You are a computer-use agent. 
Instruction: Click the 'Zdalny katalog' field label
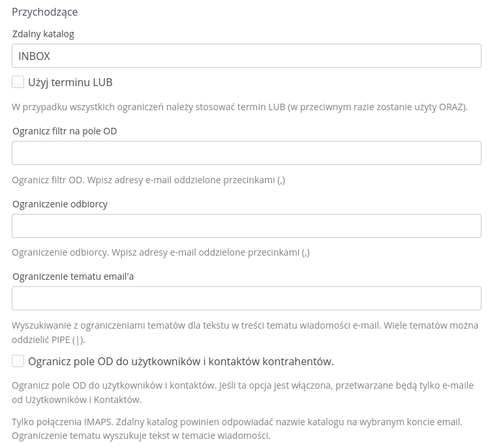pos(43,33)
